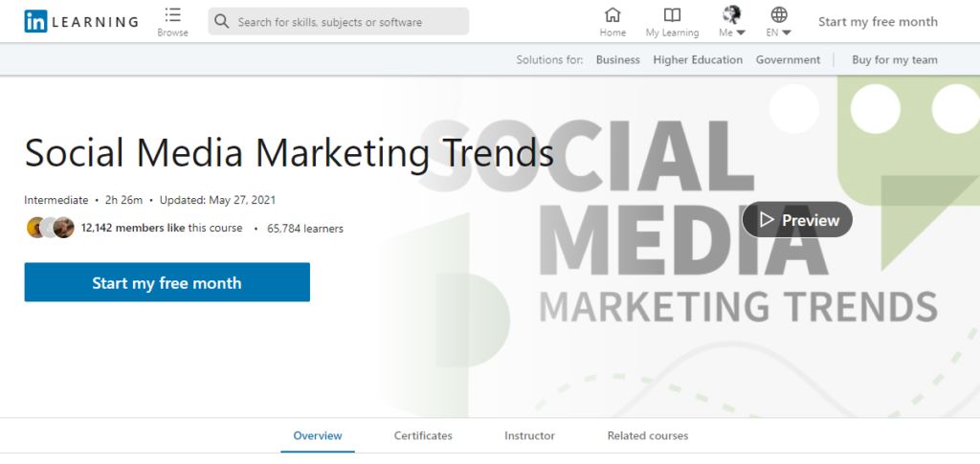980x464 pixels.
Task: View the Related courses tab
Action: [x=647, y=435]
